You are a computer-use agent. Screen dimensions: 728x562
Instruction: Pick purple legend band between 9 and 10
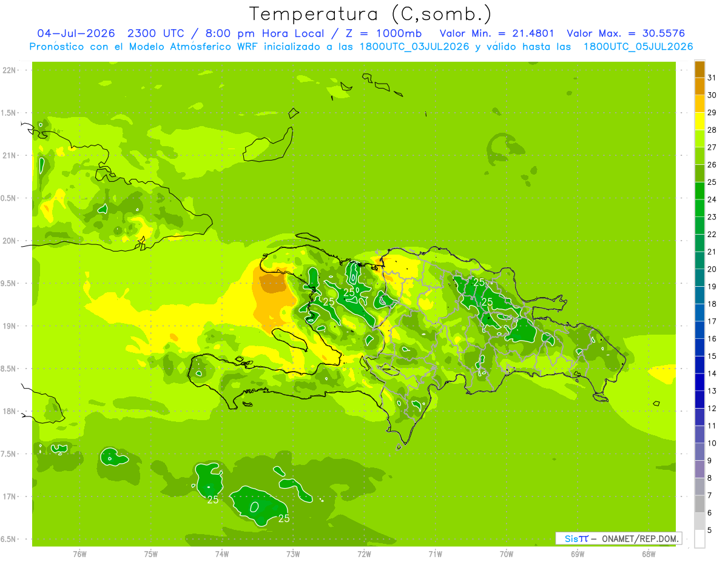[699, 452]
